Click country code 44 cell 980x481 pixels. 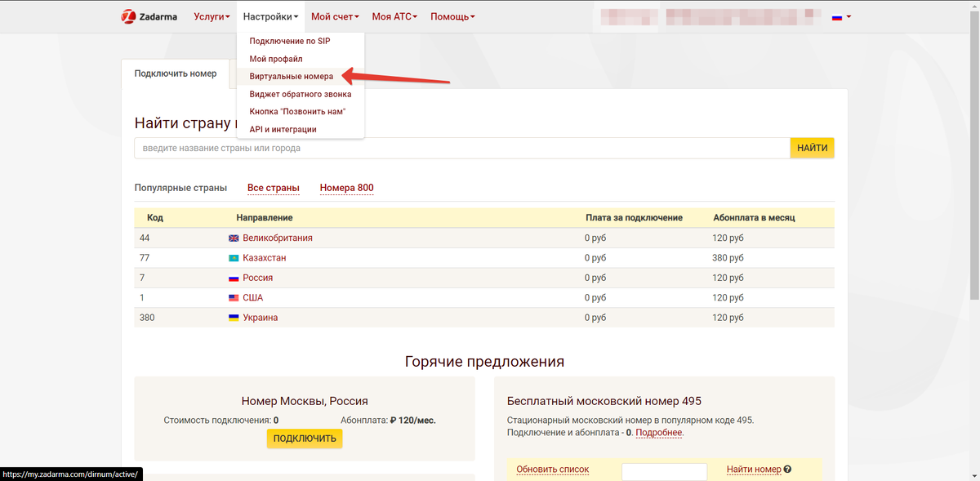tap(145, 238)
